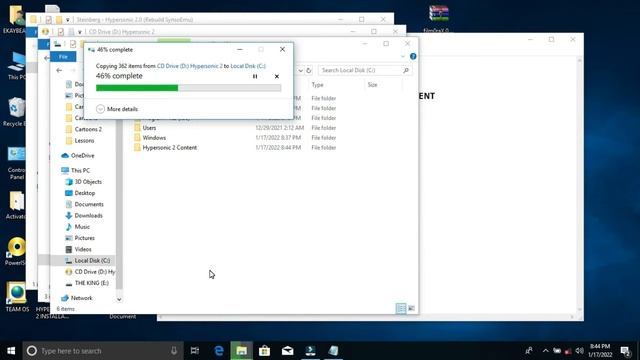Click the taskbar microphone icon
Screen dimensions: 640x360
[x=174, y=351]
